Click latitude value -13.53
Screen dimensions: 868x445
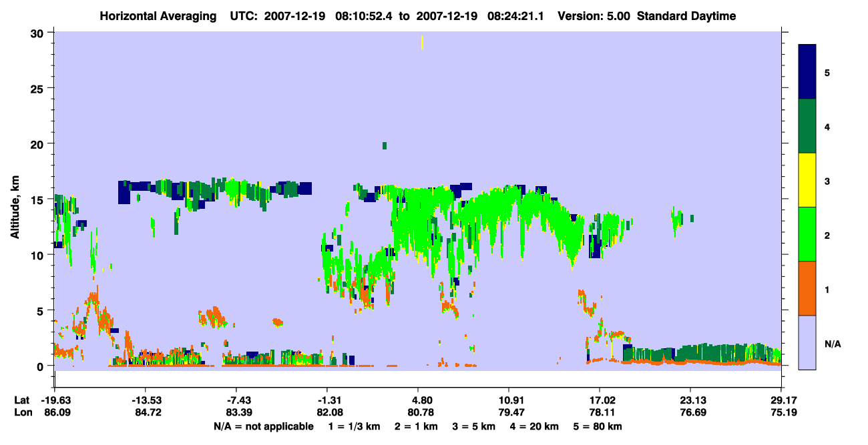(x=146, y=400)
